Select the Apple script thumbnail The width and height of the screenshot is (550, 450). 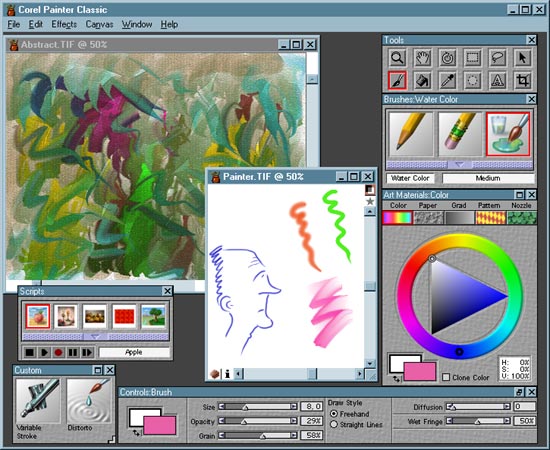pos(38,316)
